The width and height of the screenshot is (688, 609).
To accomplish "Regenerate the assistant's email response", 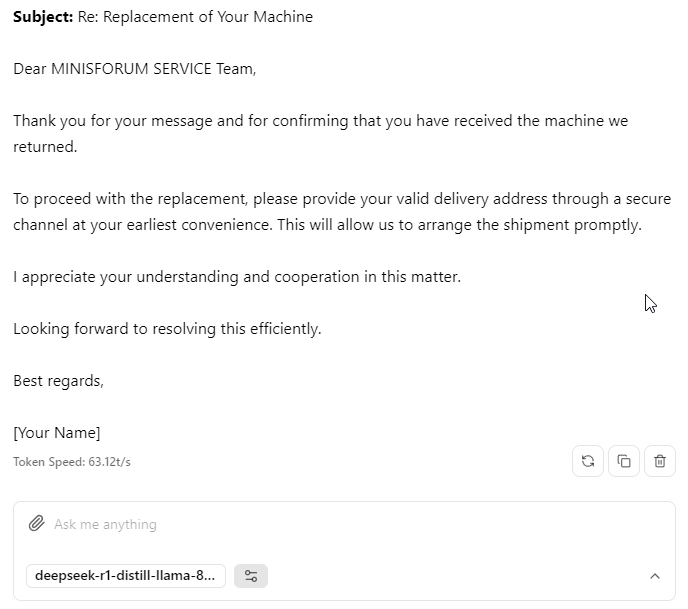I will (x=588, y=461).
